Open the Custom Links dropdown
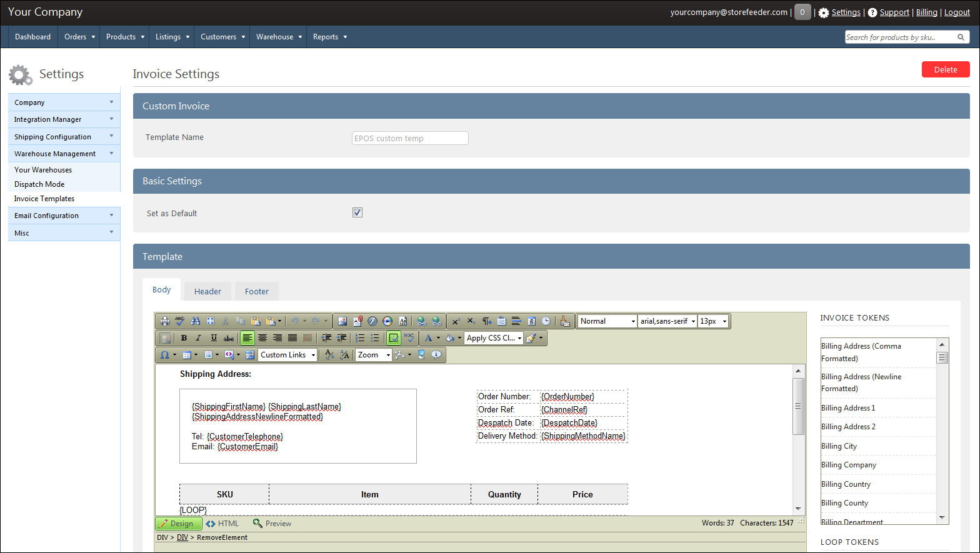Viewport: 980px width, 553px height. click(287, 355)
